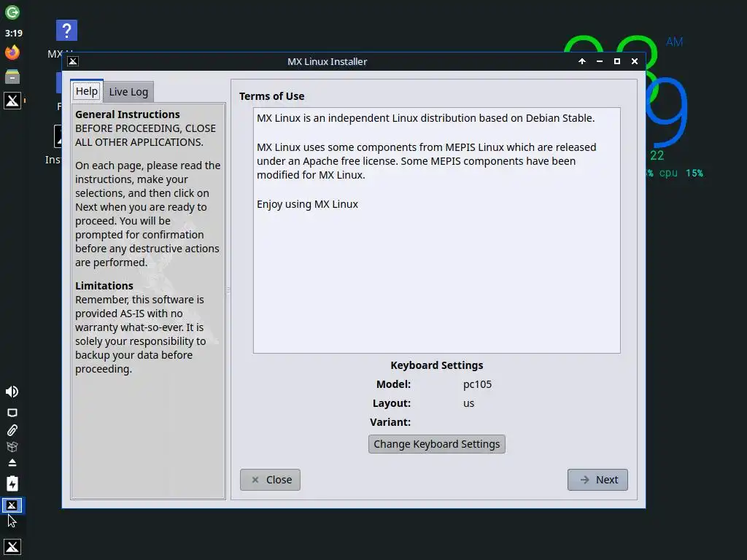Screen dimensions: 747x560
Task: Click the Terms of Use heading
Action: [271, 96]
